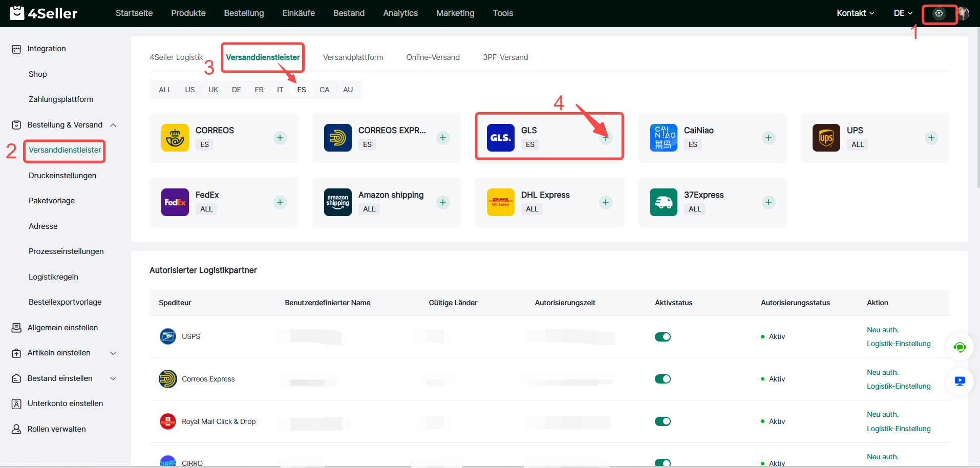Image resolution: width=980 pixels, height=468 pixels.
Task: Expand the Kontakt dropdown menu
Action: point(855,13)
